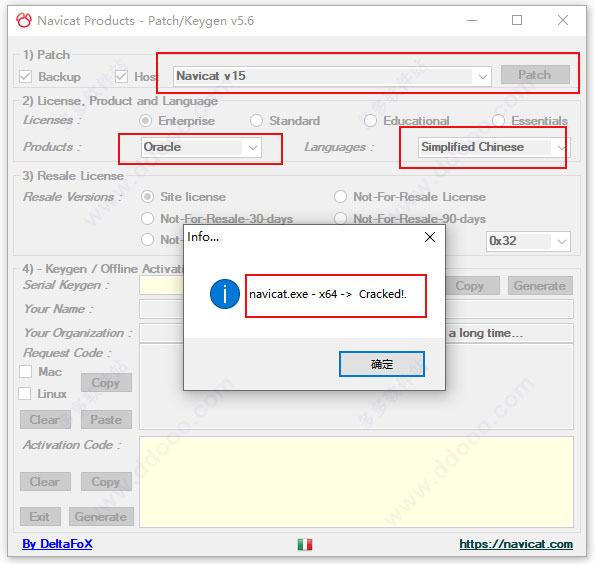
Task: Visit the https://navicat.com link
Action: [516, 544]
